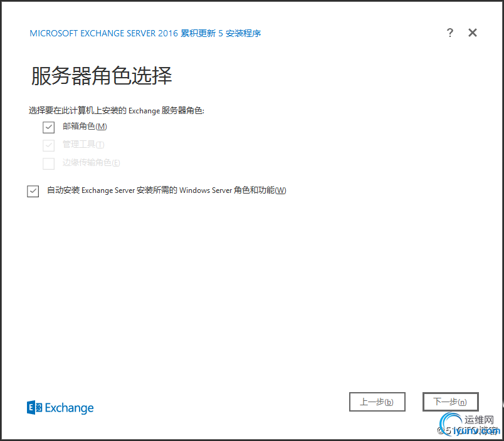
Task: Check the 边缘传输角色(E) checkbox
Action: tap(48, 163)
